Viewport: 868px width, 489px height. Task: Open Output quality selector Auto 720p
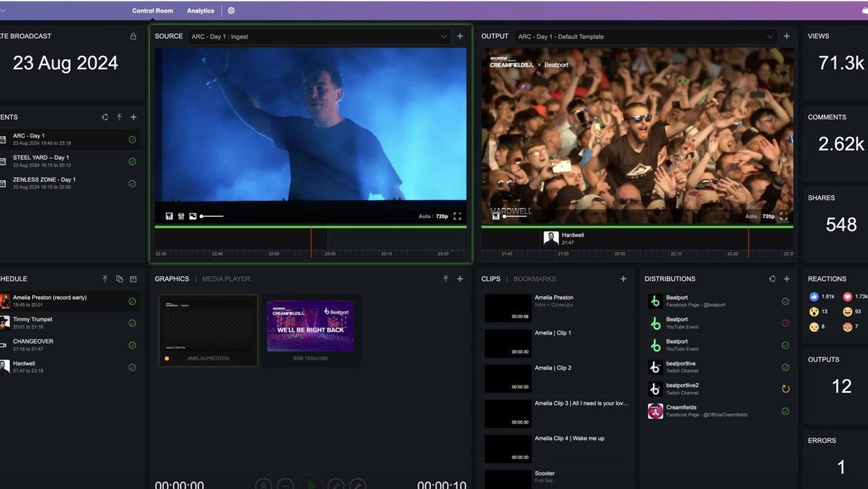pyautogui.click(x=760, y=217)
